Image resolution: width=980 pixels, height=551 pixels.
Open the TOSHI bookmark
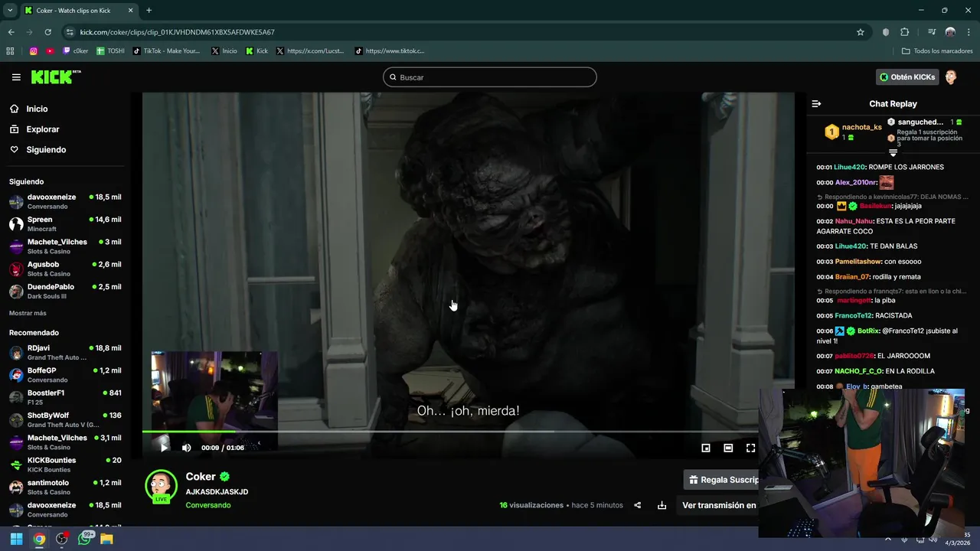[x=110, y=51]
